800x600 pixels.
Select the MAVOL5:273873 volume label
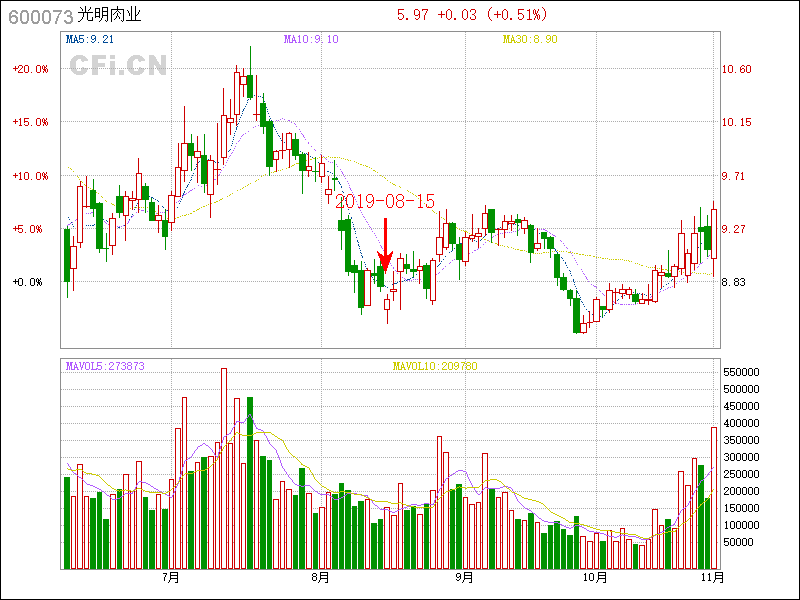(x=105, y=366)
